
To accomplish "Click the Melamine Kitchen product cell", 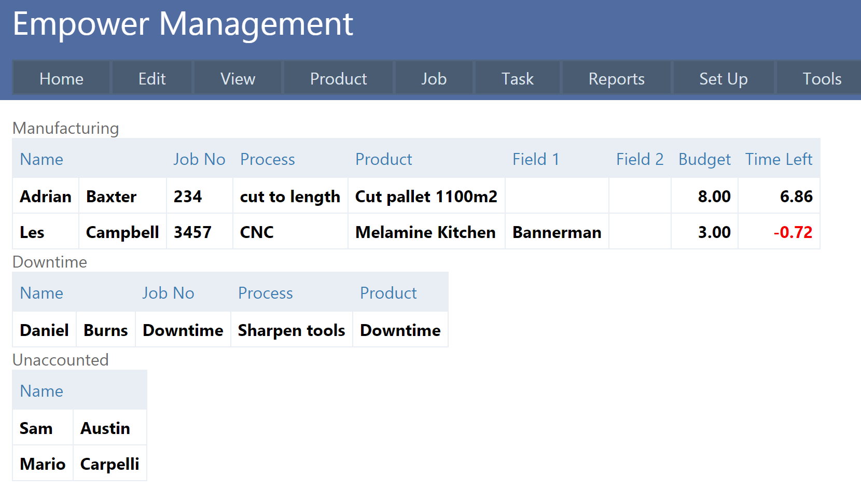I will tap(425, 232).
